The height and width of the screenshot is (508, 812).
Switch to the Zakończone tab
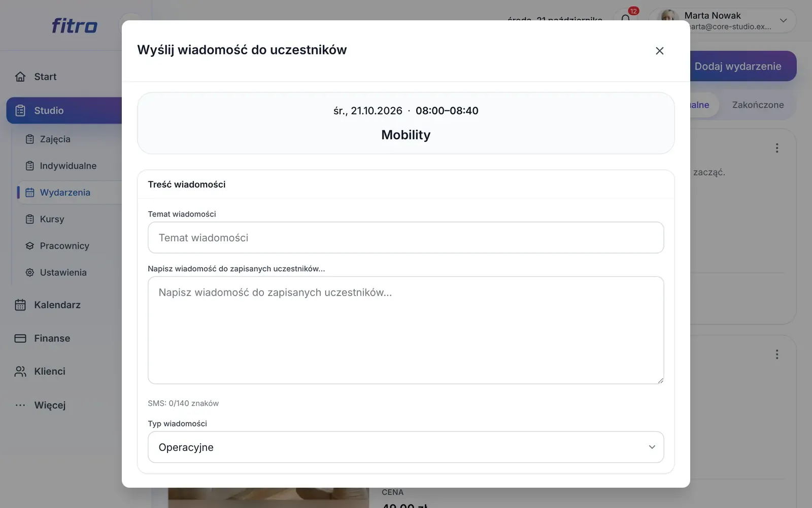point(758,105)
